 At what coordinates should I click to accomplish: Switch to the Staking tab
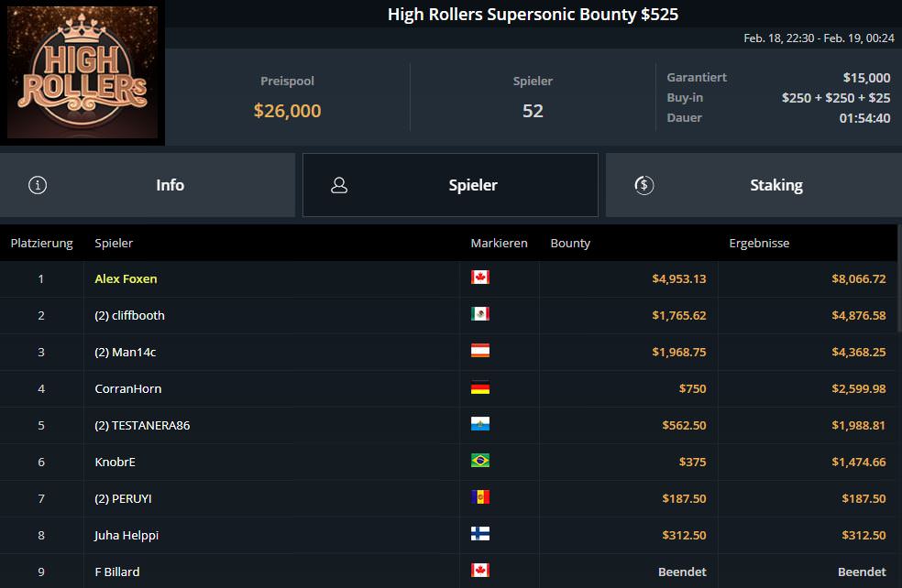pos(753,185)
